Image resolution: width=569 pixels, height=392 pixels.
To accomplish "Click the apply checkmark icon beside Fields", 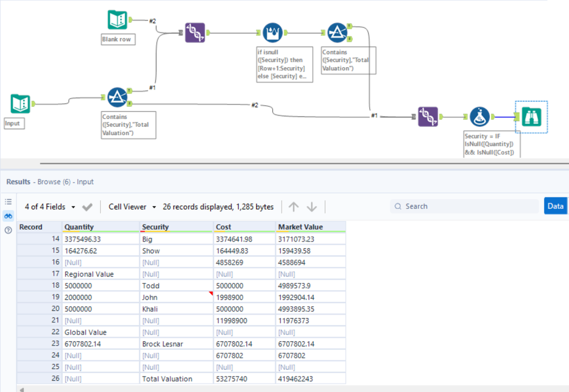I will point(87,207).
